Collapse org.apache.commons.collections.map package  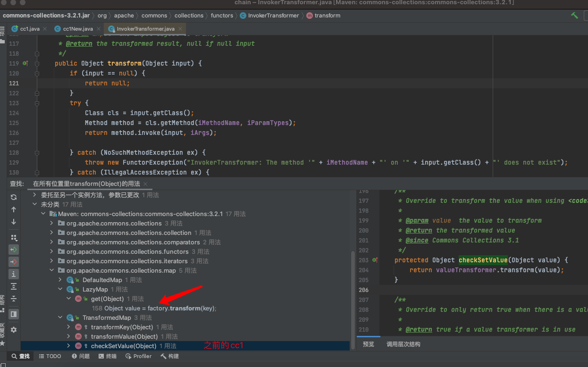51,270
